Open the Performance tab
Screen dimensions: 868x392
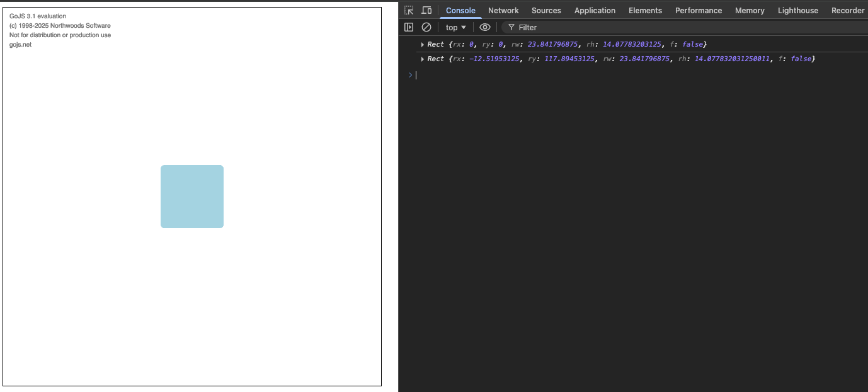[x=699, y=10]
